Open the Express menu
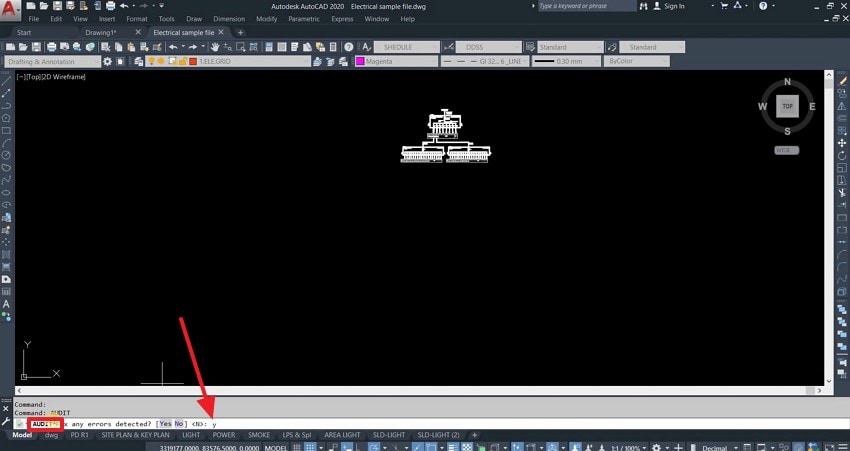Viewport: 850px width, 451px height. pyautogui.click(x=342, y=19)
